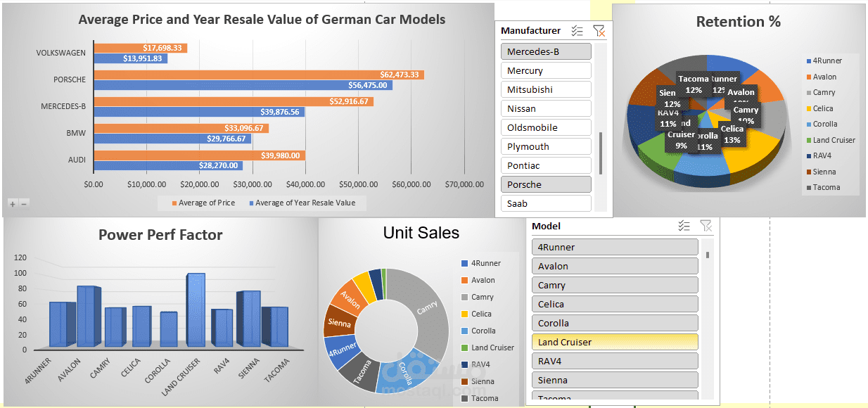The image size is (868, 408).
Task: Click Land Cruiser legend in Unit Sales
Action: click(x=487, y=348)
